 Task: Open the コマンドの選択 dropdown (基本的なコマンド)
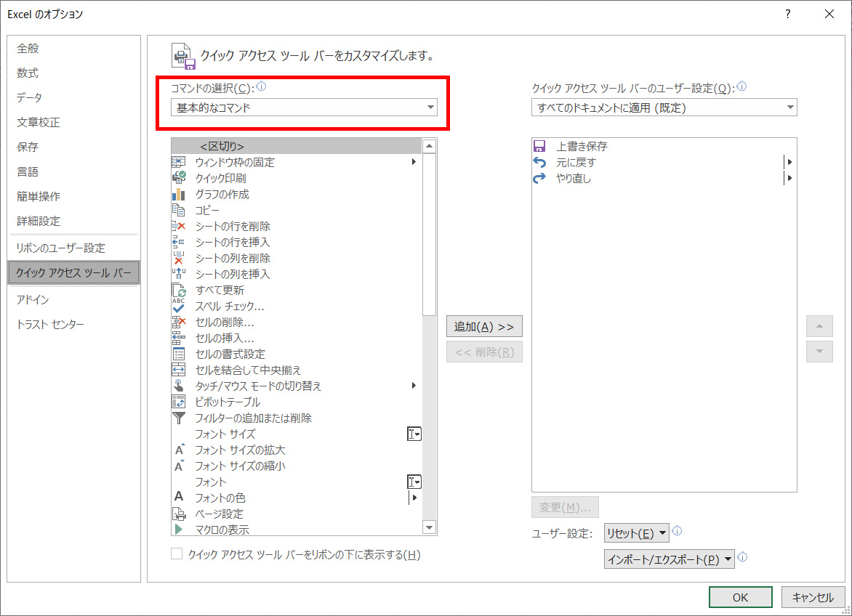point(304,108)
